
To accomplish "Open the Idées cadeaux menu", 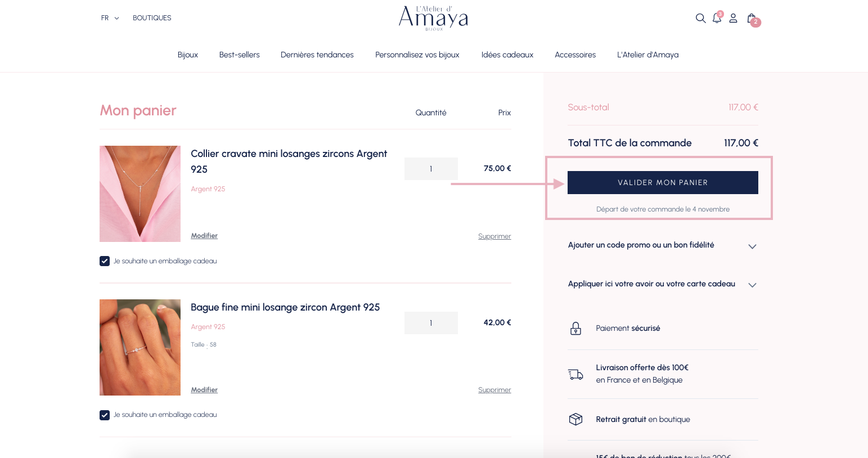I will pos(507,55).
